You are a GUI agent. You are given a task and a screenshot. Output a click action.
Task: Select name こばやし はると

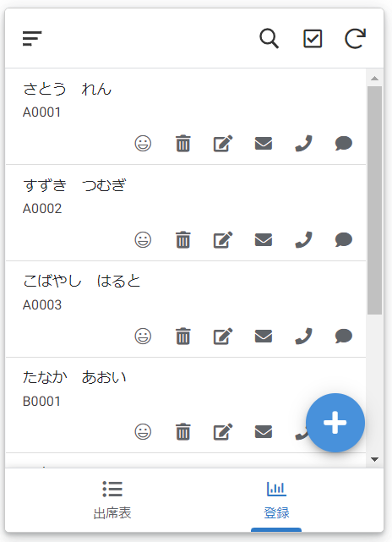coord(82,281)
